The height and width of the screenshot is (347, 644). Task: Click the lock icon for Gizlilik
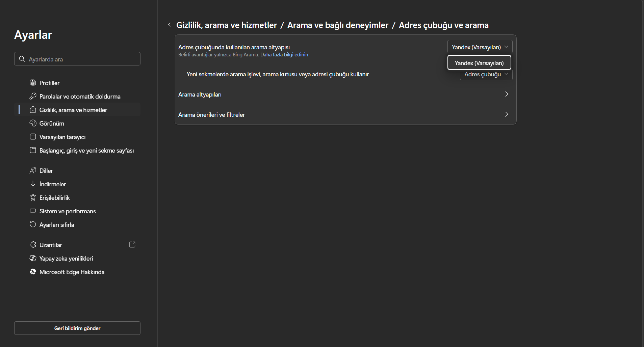33,110
